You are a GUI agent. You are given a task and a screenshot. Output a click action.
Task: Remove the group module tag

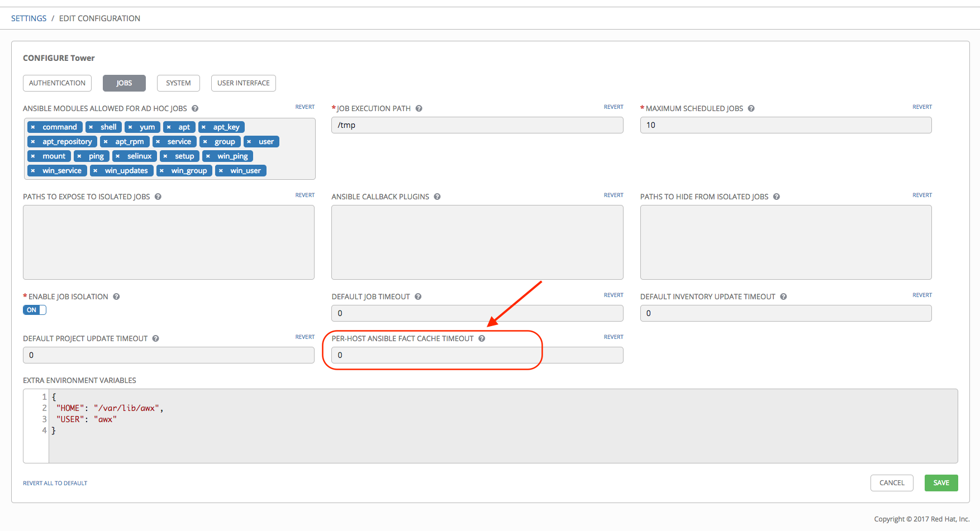point(205,142)
